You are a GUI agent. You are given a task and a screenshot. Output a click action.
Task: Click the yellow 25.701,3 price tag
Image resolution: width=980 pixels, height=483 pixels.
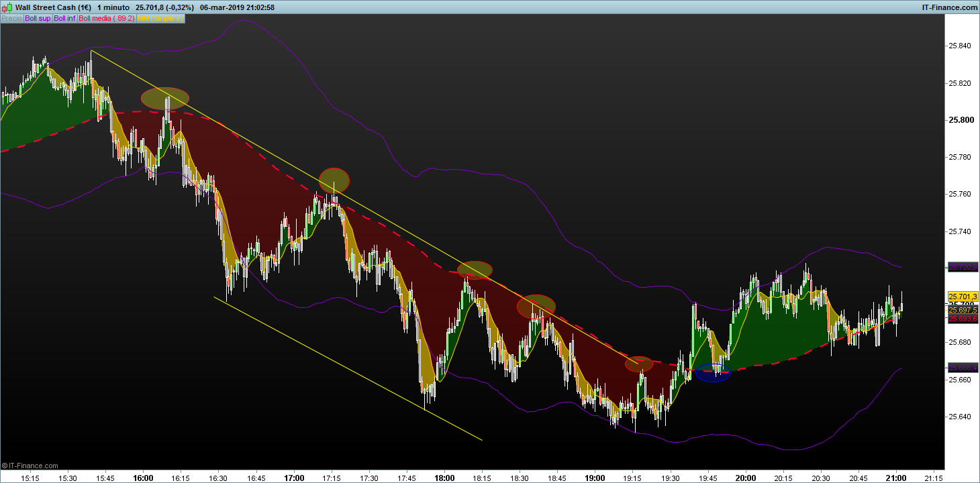pyautogui.click(x=963, y=297)
